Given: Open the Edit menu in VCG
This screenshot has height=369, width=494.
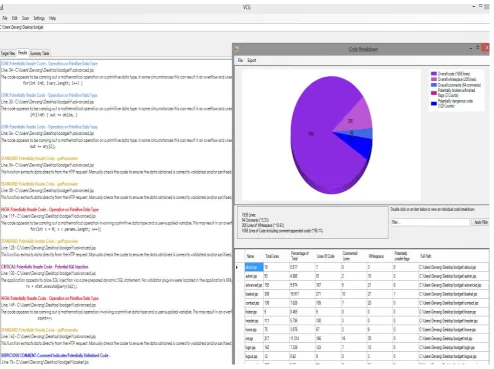Looking at the screenshot, I should click(15, 18).
